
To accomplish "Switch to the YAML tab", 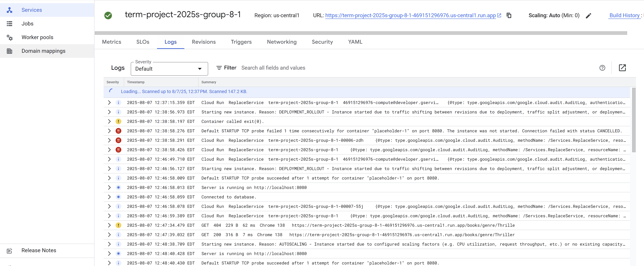I will click(x=355, y=42).
